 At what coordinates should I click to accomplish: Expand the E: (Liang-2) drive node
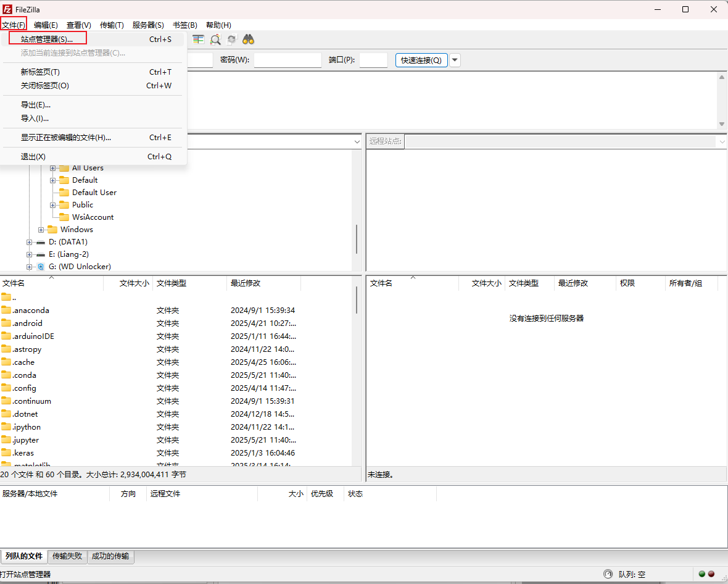tap(29, 254)
